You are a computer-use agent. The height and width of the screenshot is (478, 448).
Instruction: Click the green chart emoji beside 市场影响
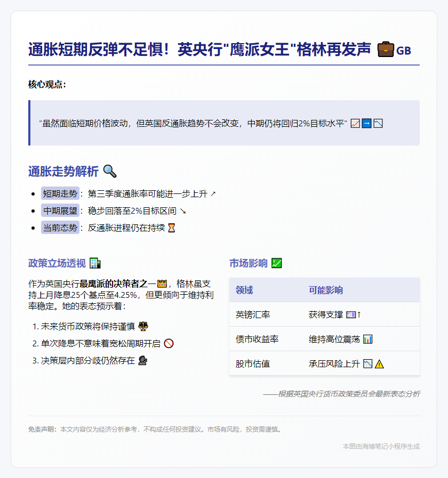pos(276,263)
